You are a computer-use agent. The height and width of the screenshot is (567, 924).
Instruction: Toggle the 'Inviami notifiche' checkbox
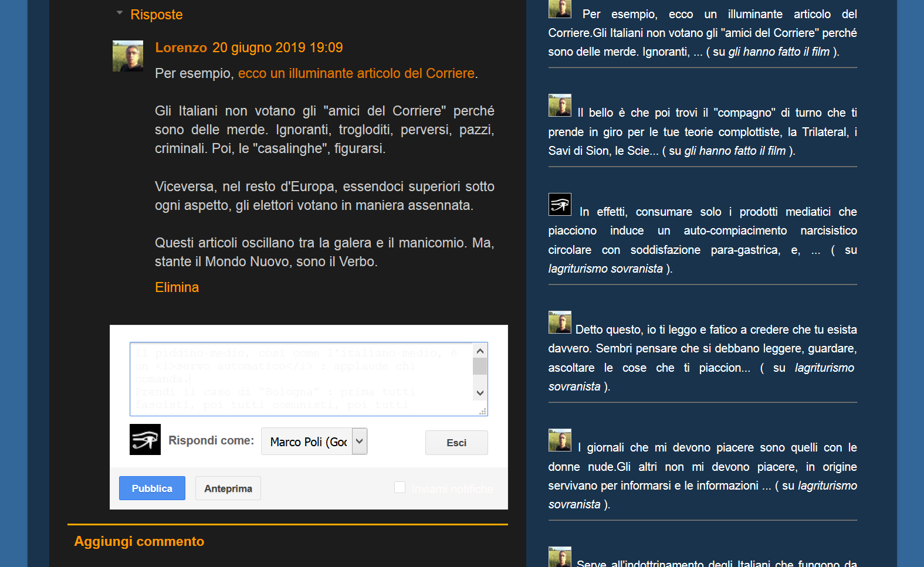tap(400, 487)
